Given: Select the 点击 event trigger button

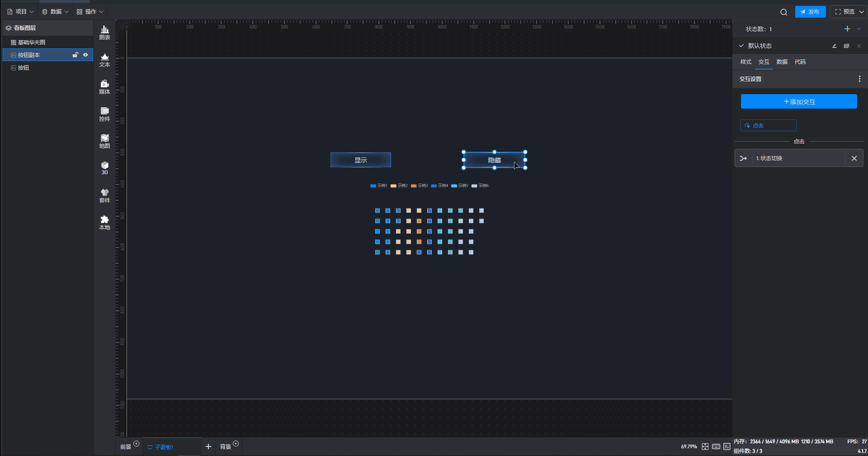Looking at the screenshot, I should [x=768, y=125].
